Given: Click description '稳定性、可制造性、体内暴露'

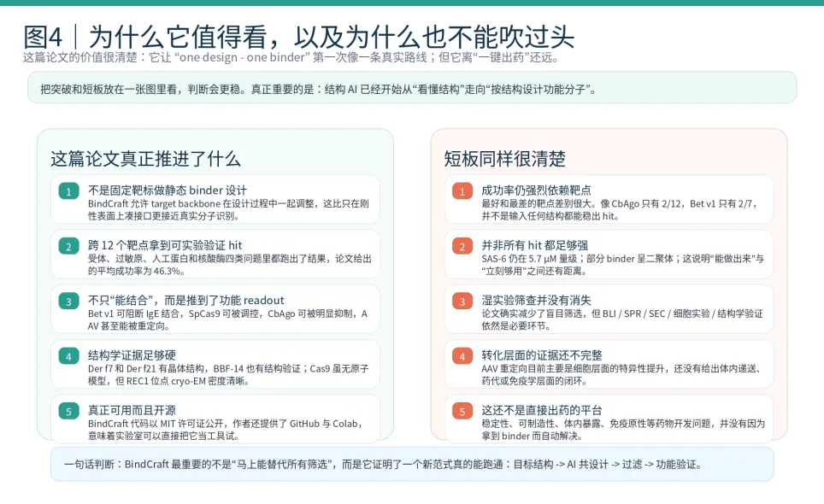Looking at the screenshot, I should (x=623, y=430).
